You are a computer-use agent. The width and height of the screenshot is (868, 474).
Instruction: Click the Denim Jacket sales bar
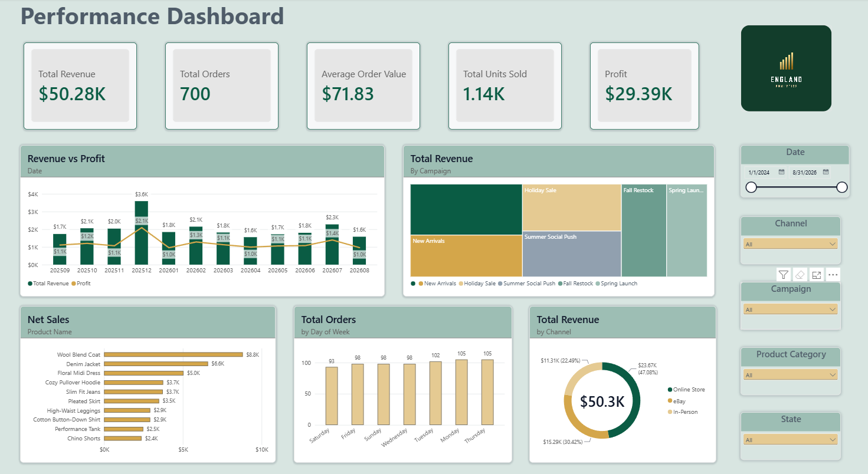pyautogui.click(x=156, y=364)
